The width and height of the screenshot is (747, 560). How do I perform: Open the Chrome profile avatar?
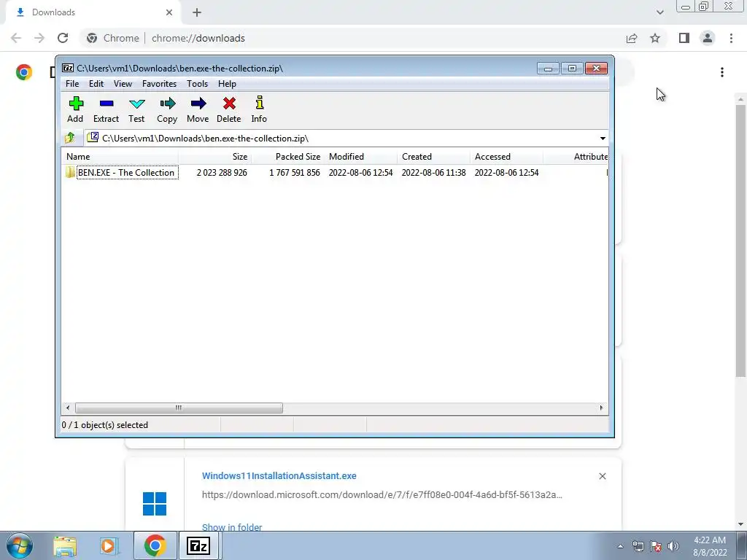click(x=708, y=38)
